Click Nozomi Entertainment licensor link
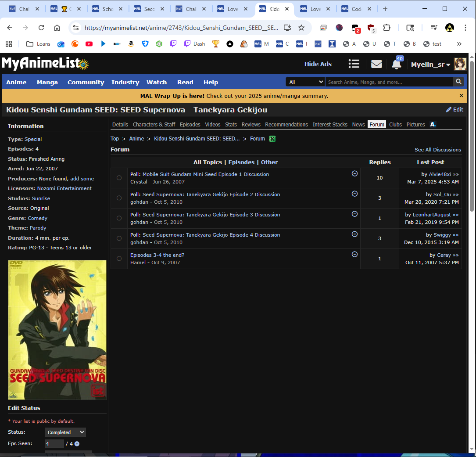The height and width of the screenshot is (457, 476). [64, 188]
